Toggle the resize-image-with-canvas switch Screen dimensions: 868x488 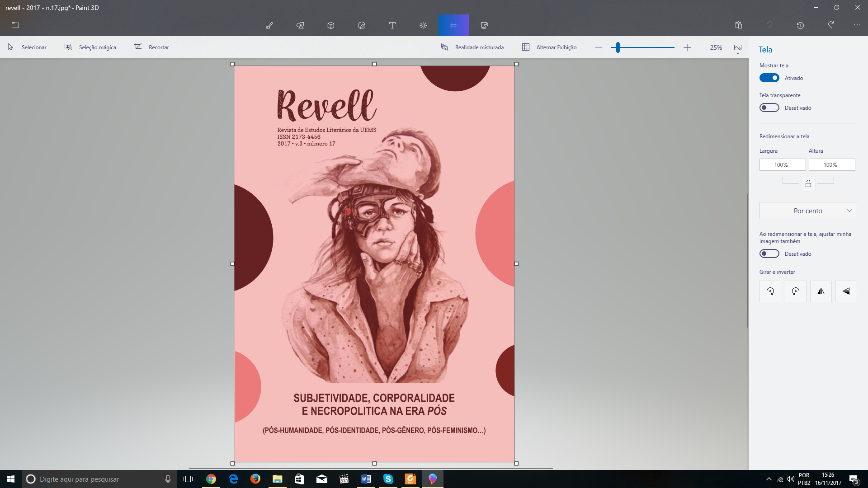tap(769, 253)
